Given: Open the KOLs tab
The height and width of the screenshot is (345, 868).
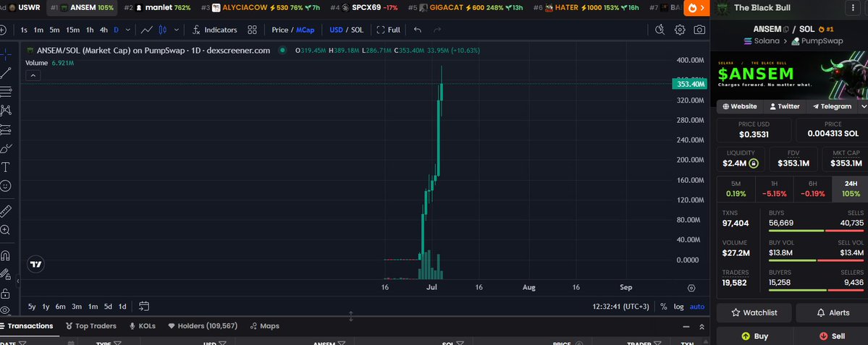Looking at the screenshot, I should point(143,325).
